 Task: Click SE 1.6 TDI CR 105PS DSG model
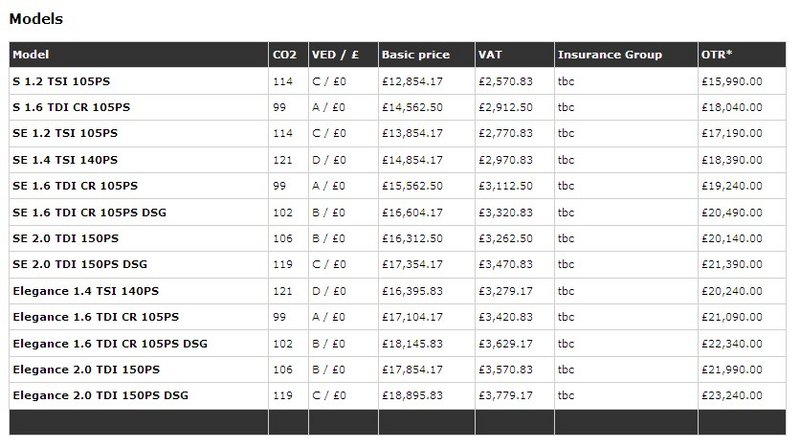89,212
